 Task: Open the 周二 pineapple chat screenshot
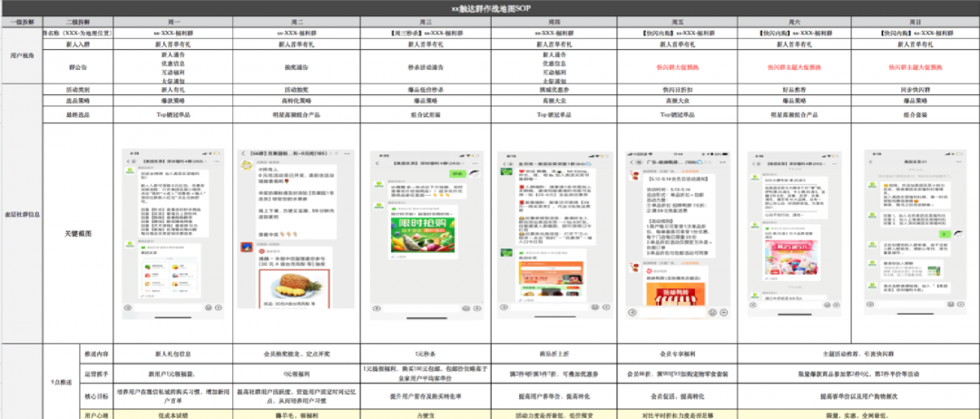(296, 229)
